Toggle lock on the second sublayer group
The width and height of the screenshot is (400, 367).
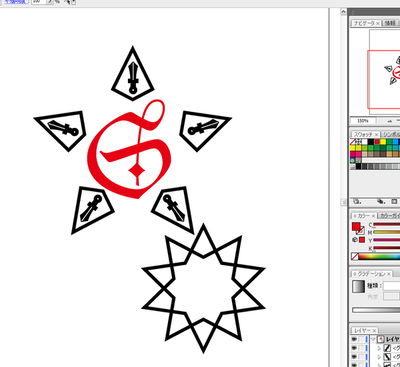tap(362, 357)
